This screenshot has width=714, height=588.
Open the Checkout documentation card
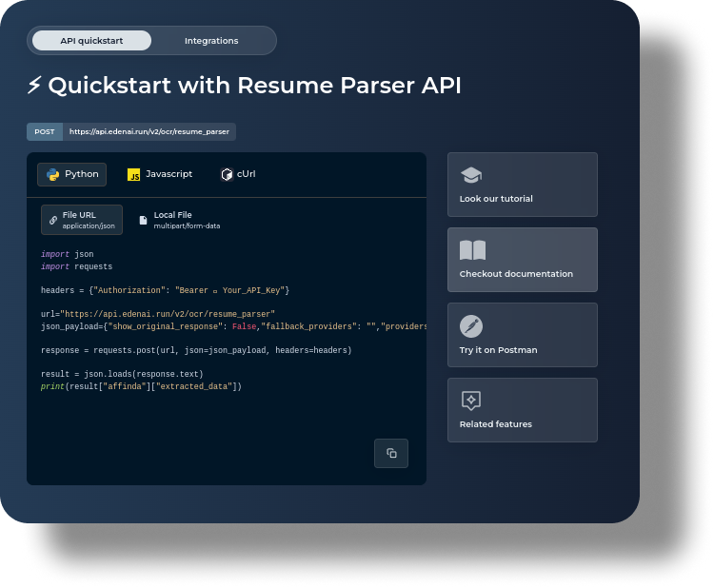(523, 260)
